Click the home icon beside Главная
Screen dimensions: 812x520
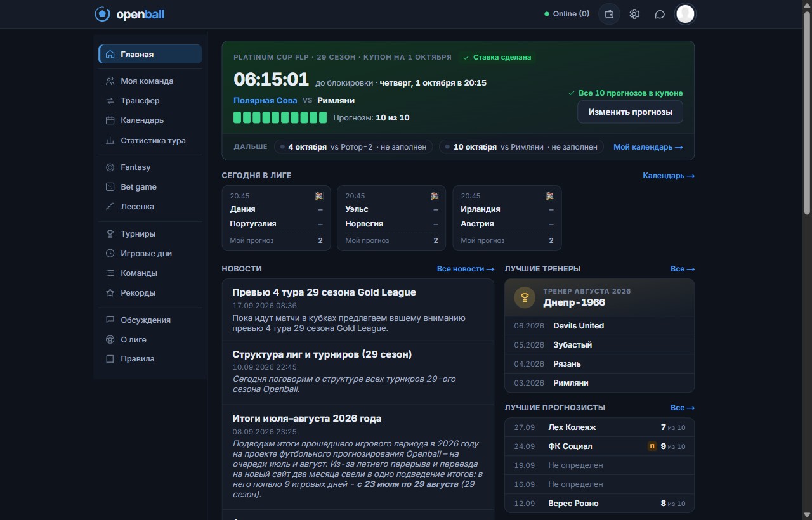click(x=110, y=55)
